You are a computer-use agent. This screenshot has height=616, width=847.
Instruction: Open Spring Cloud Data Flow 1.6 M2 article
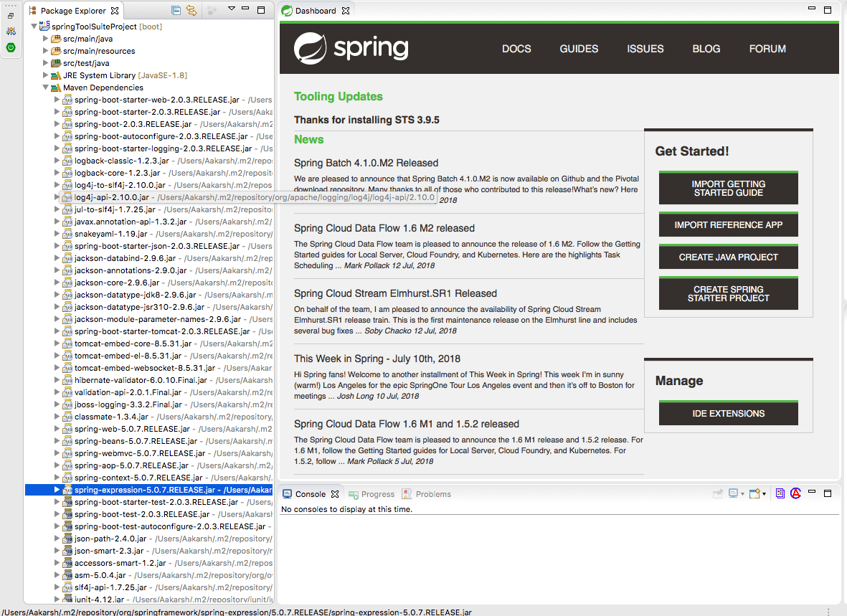tap(384, 228)
